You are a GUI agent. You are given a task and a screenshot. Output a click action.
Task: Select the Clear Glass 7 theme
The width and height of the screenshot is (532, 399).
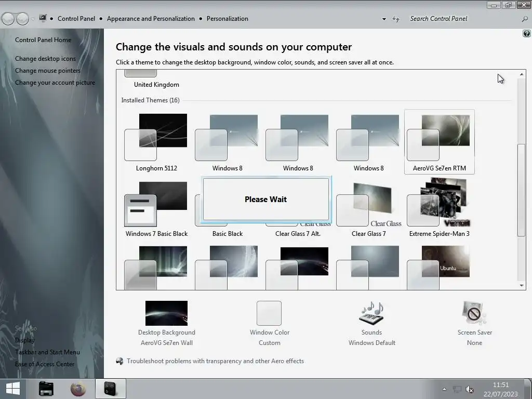pos(368,209)
